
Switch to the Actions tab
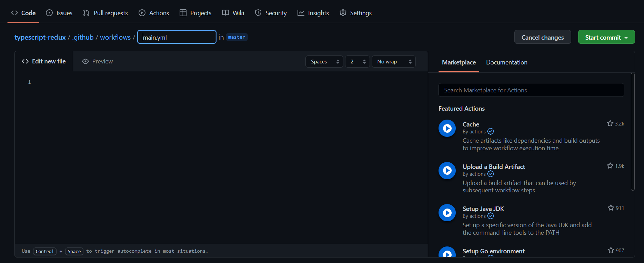[154, 13]
